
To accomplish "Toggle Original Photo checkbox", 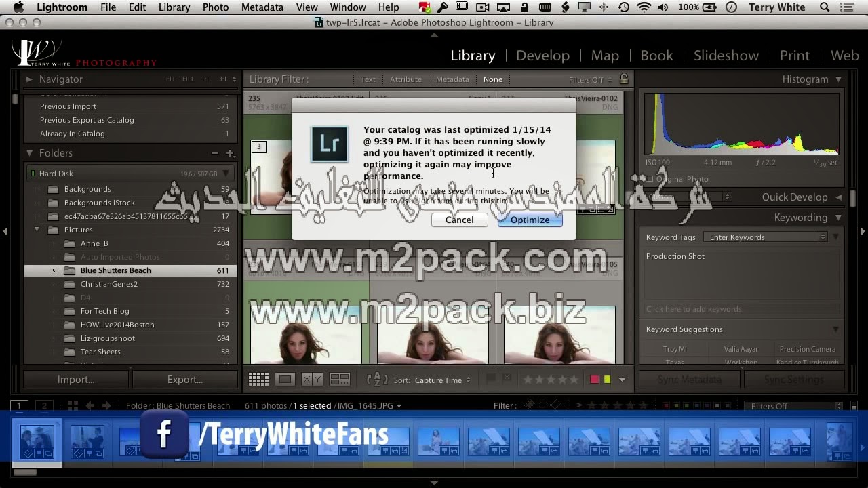I will tap(650, 179).
